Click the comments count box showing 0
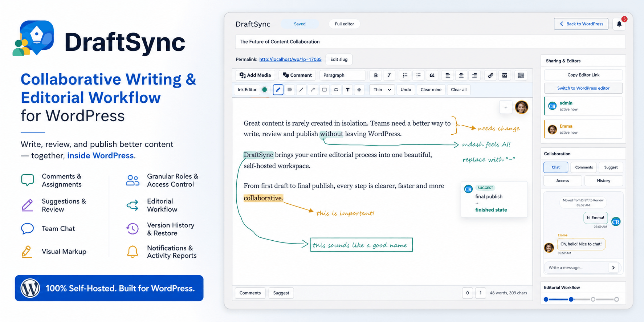644x322 pixels. 468,293
